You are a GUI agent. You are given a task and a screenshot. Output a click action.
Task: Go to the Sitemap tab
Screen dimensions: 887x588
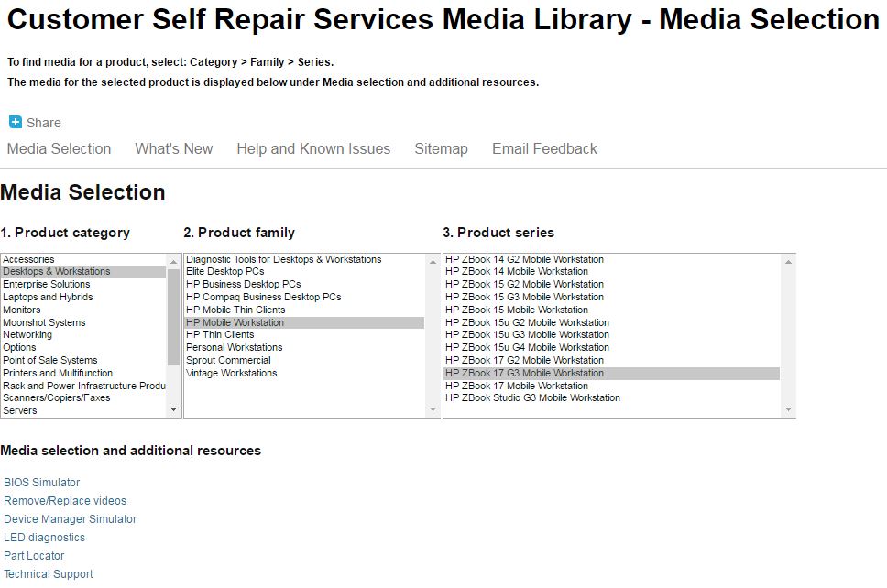442,148
